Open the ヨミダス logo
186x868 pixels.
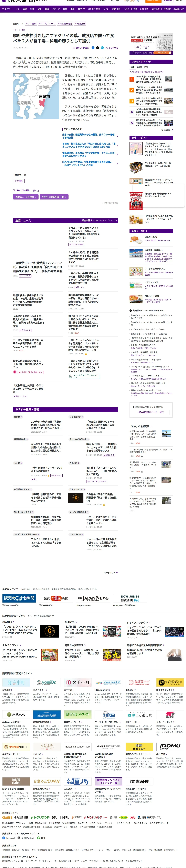click(x=108, y=714)
